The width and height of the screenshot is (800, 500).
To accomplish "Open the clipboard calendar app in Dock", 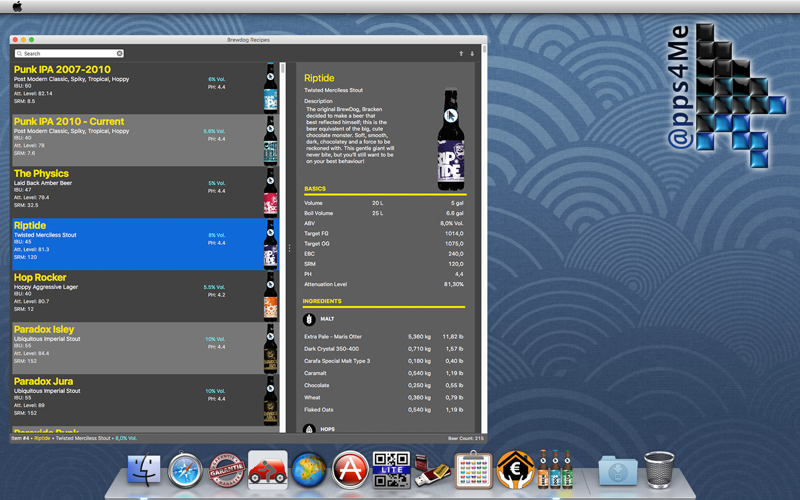I will tap(473, 470).
